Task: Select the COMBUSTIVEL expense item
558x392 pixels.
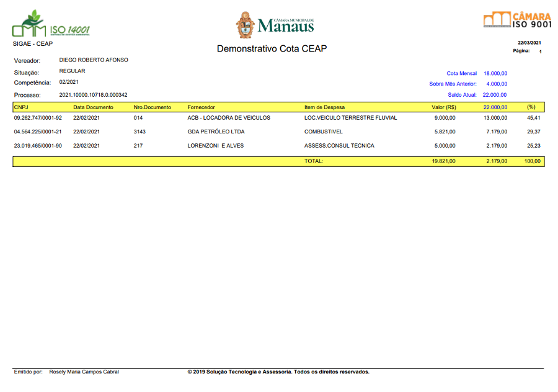Action: pos(324,131)
